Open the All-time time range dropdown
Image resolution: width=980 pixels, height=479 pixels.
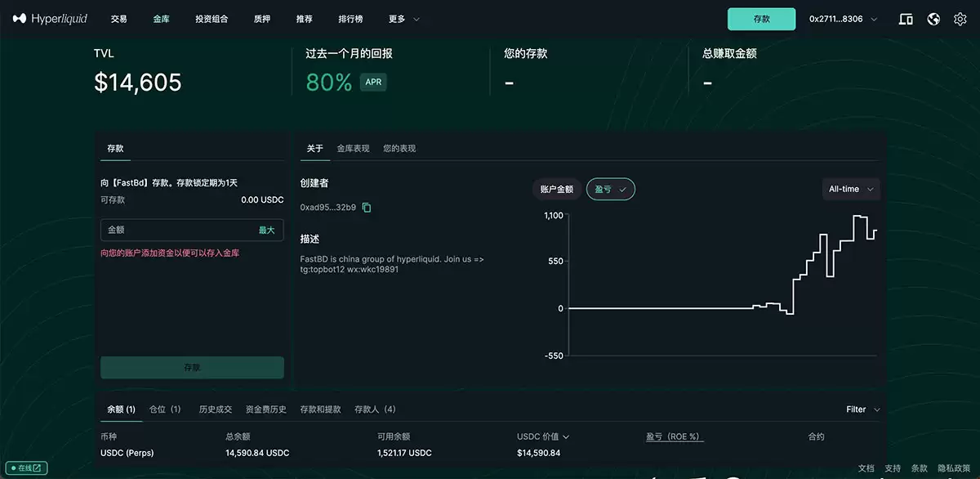(850, 189)
